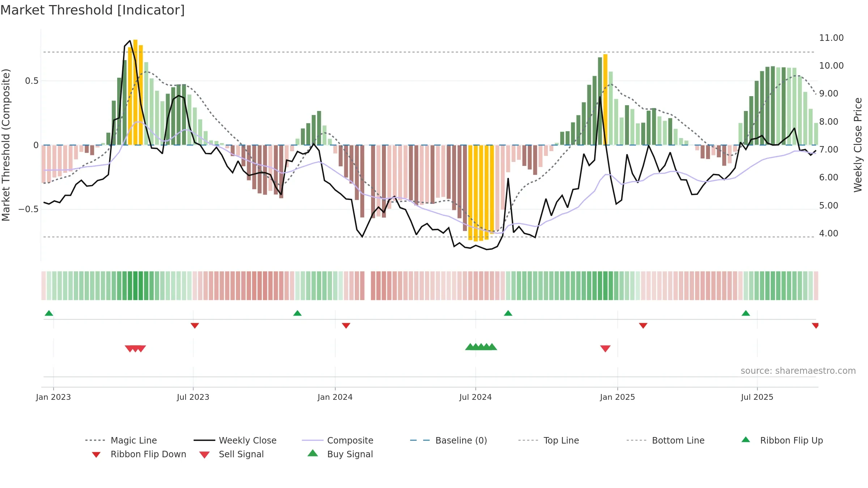Viewport: 868px width, 488px height.
Task: Click the 9.00 price axis label
Action: pyautogui.click(x=829, y=93)
